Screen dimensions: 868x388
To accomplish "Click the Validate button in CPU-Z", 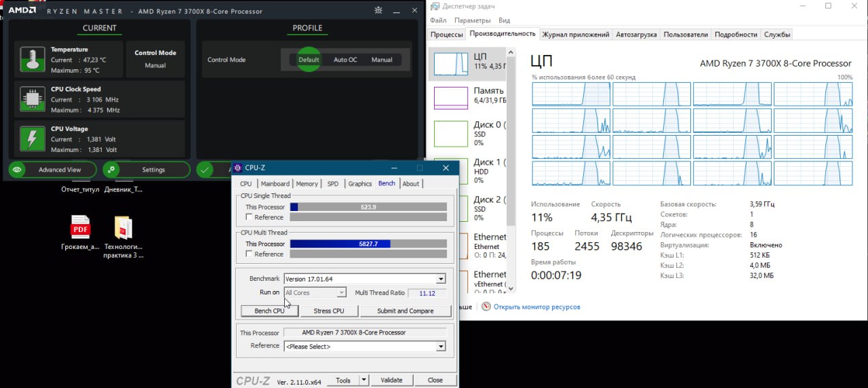I will (391, 380).
